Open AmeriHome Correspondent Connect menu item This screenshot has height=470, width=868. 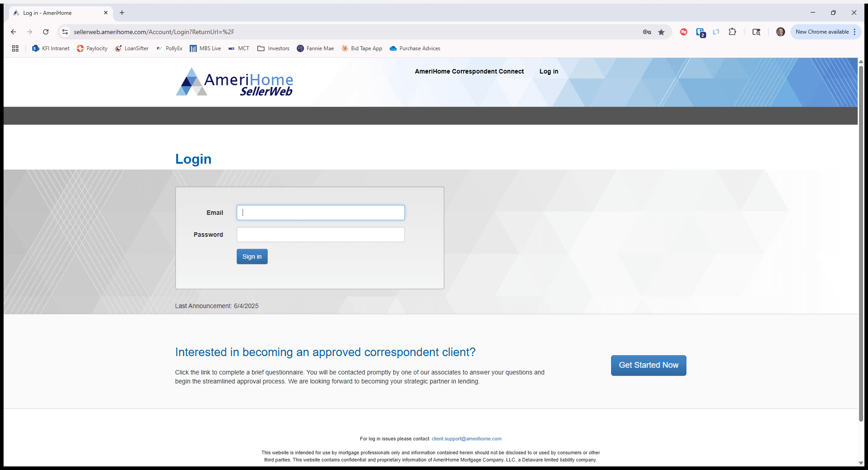(469, 71)
